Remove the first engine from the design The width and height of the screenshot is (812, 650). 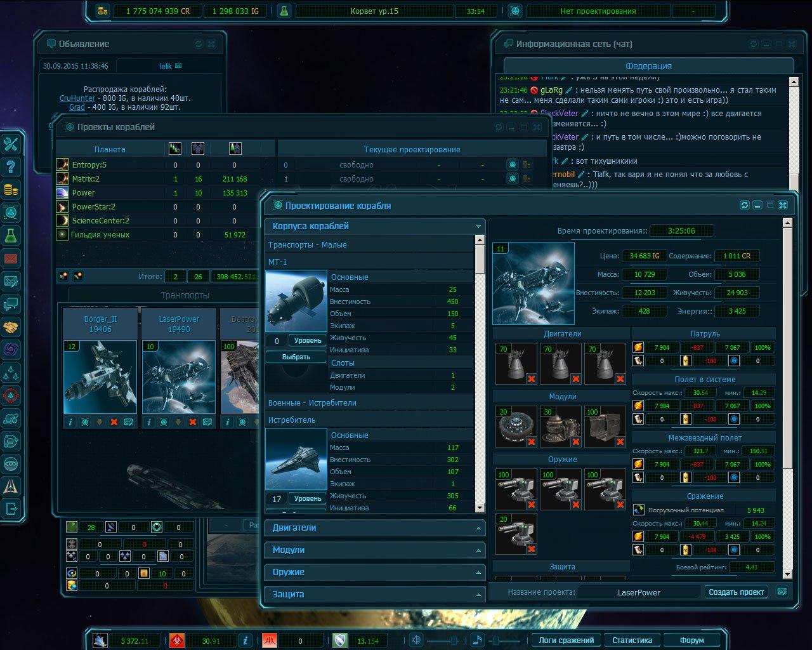pyautogui.click(x=532, y=379)
